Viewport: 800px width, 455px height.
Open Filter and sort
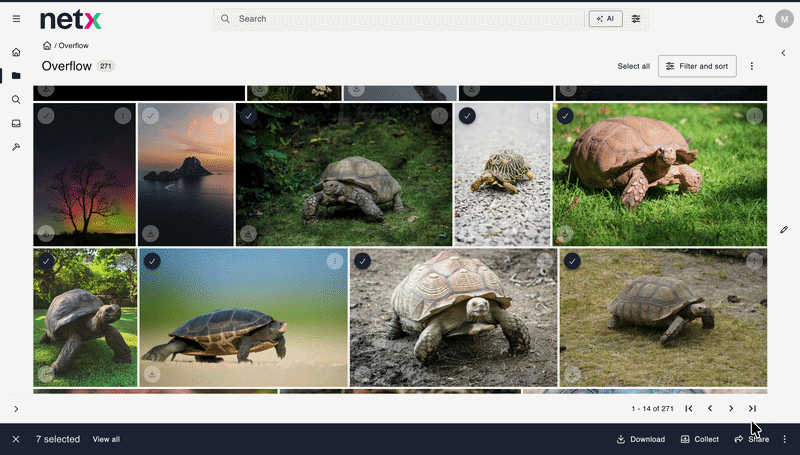[x=697, y=66]
